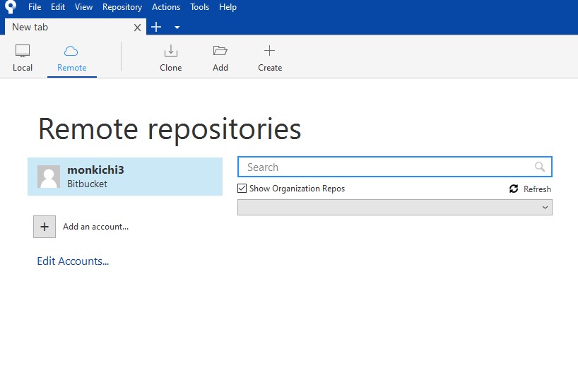
Task: Open a new tab with plus button
Action: point(157,27)
